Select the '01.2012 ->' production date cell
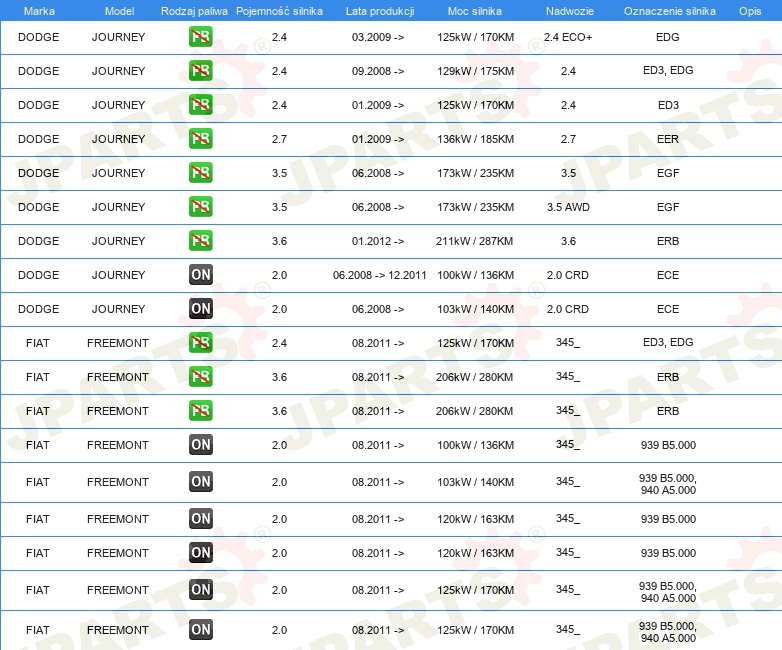 click(x=378, y=241)
